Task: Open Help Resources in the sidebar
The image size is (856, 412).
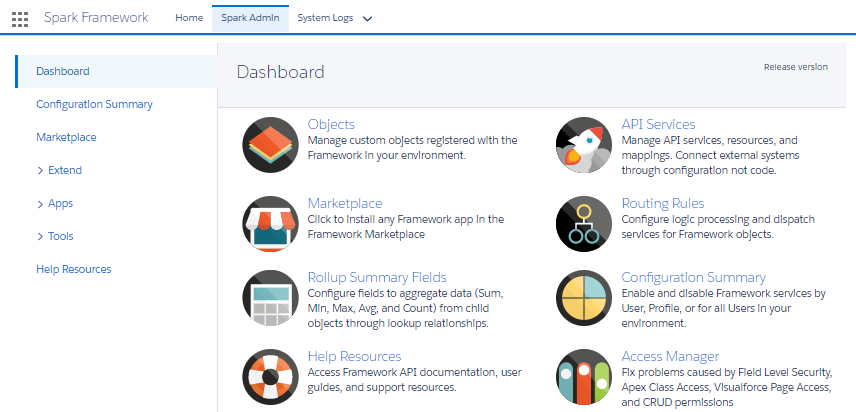Action: click(74, 269)
